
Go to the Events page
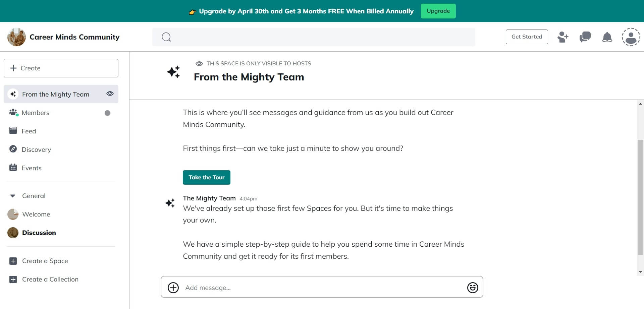coord(32,168)
